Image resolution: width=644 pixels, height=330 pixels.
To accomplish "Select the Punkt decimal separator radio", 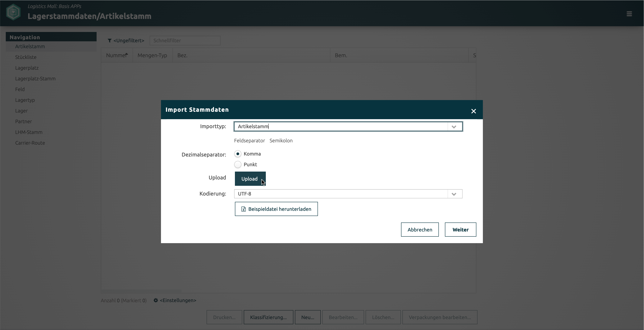I will 237,165.
